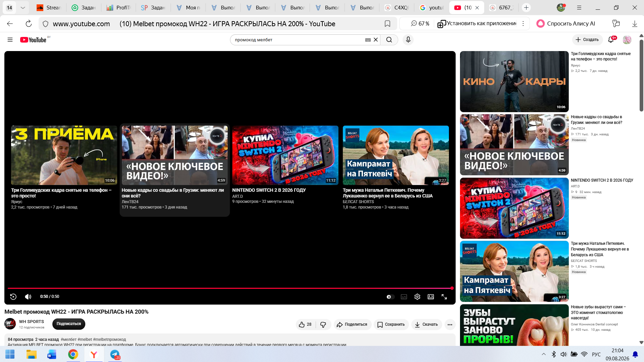Open end-screen video 3 ПРИЁМА thumbnail
The image size is (644, 362).
click(64, 155)
